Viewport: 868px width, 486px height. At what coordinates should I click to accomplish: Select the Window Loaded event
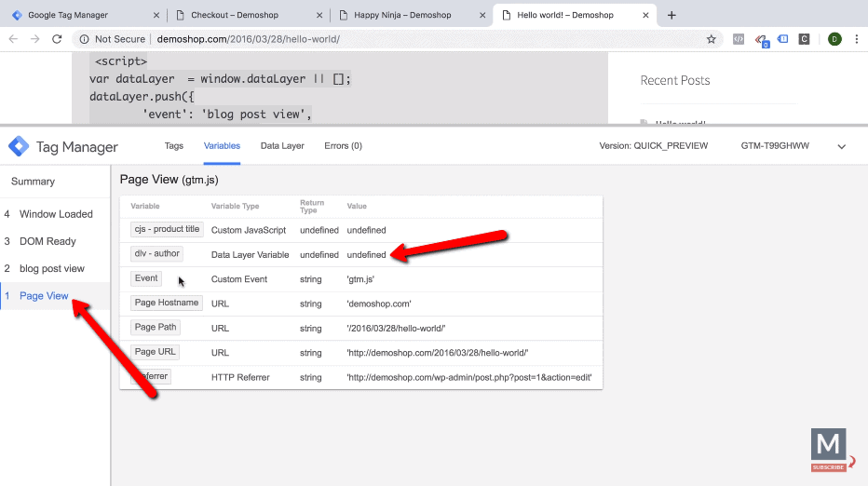(55, 214)
